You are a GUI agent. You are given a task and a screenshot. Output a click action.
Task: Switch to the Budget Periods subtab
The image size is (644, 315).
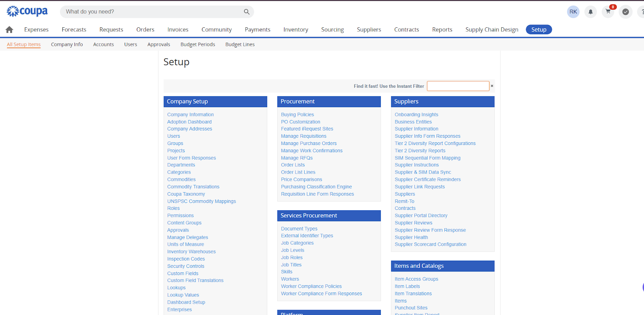pos(198,44)
